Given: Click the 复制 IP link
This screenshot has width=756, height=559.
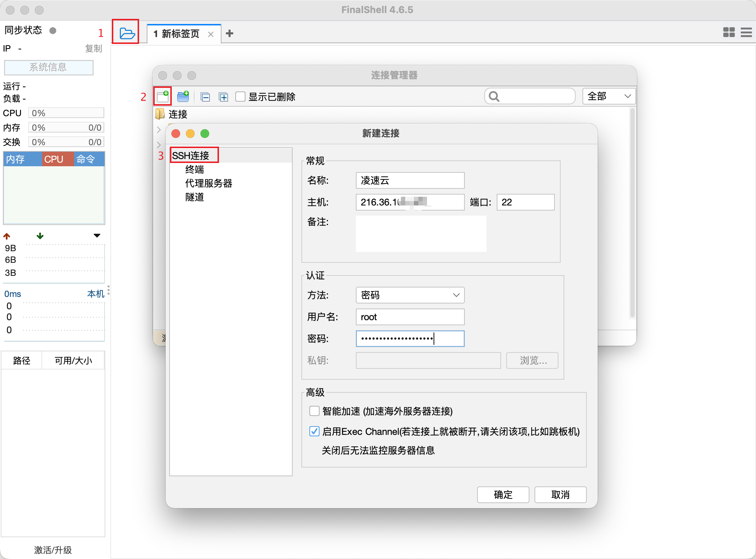Looking at the screenshot, I should pos(94,48).
